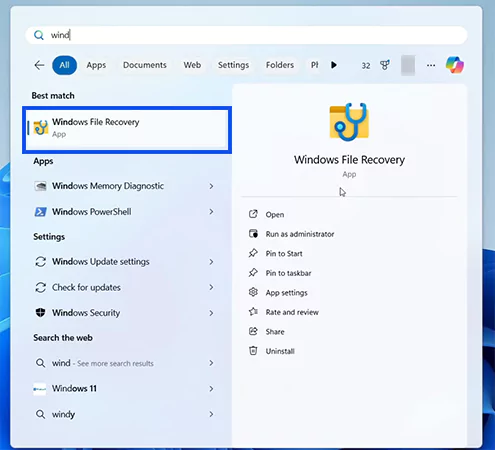Expand the Windows PowerShell chevron

[211, 212]
